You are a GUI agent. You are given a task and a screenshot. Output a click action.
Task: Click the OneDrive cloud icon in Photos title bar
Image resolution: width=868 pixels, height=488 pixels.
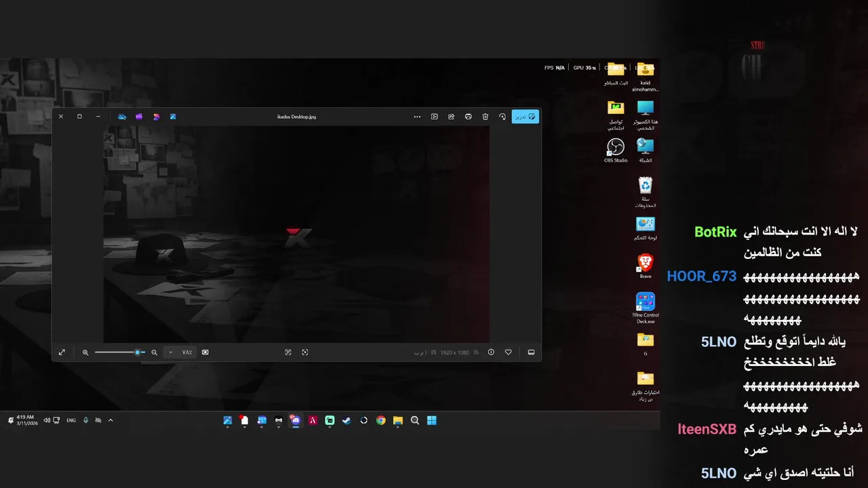pyautogui.click(x=122, y=117)
